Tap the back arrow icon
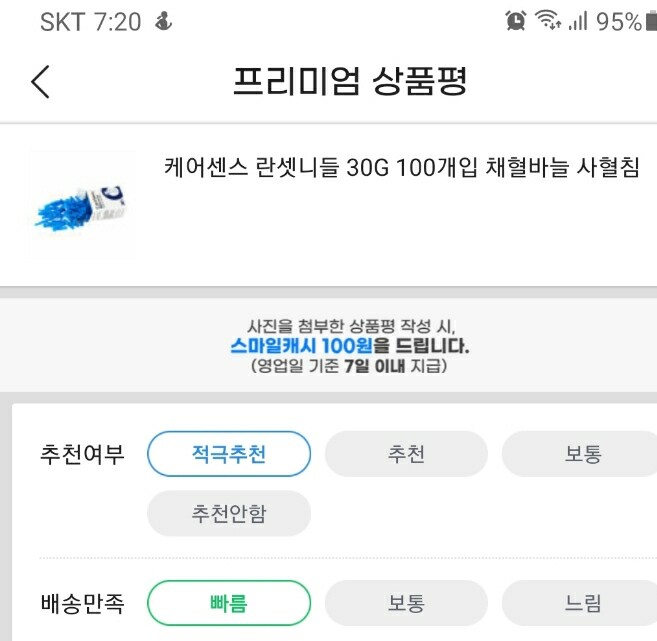This screenshot has width=657, height=641. click(x=41, y=82)
